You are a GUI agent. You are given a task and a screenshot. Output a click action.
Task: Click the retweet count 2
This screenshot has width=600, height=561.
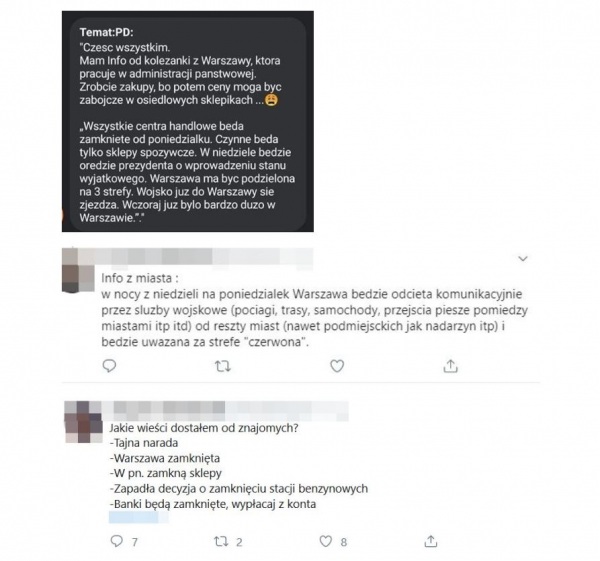(x=239, y=542)
